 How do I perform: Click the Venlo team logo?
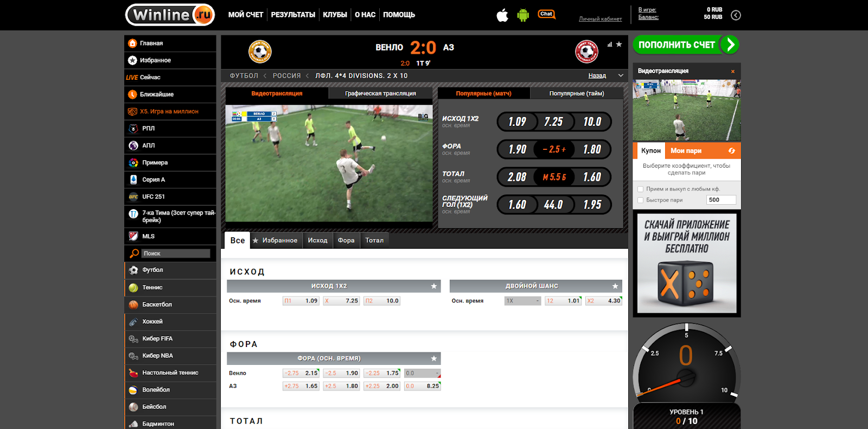pos(260,52)
